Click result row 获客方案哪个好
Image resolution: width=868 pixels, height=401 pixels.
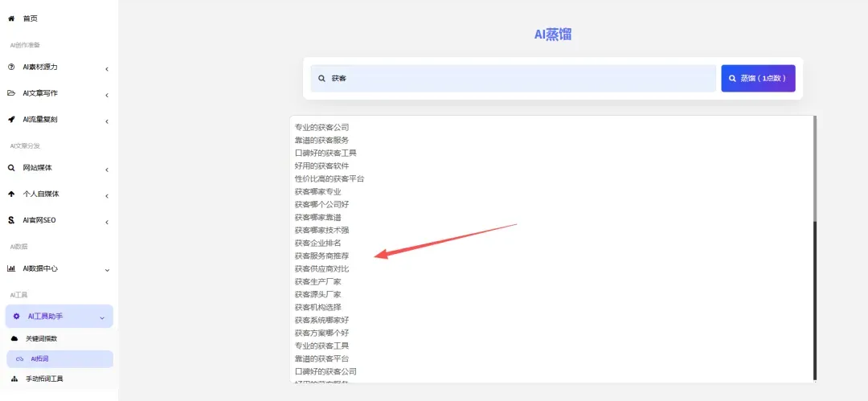[321, 333]
